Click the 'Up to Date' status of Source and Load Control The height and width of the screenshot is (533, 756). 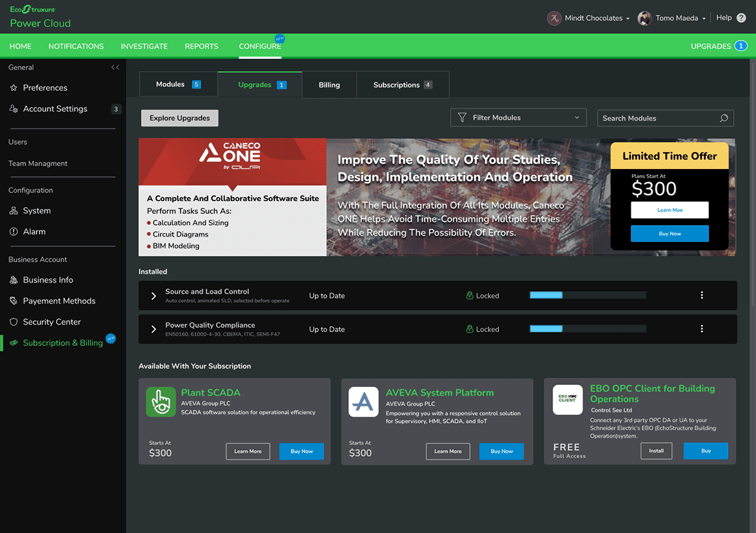(x=327, y=296)
